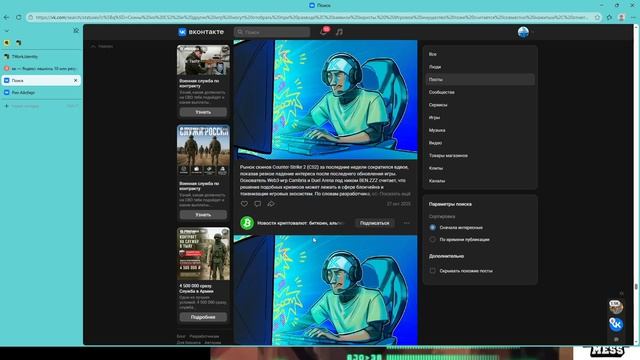Viewport: 640px width, 360px height.
Task: Click the post date under the CS2 text
Action: click(398, 204)
